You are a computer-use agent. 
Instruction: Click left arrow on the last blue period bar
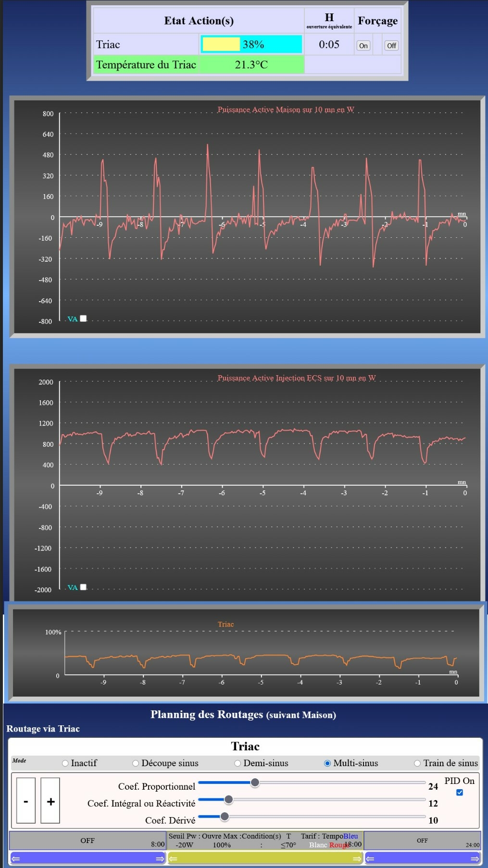(370, 858)
